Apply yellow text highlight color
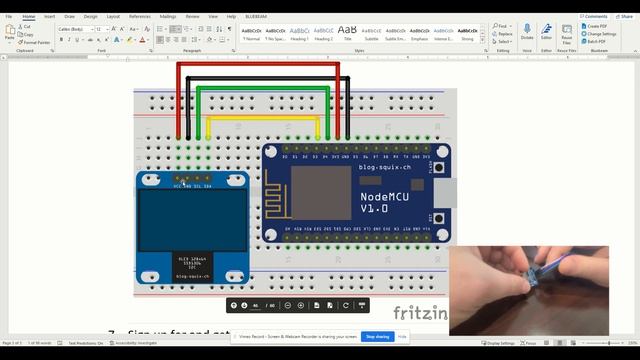Image resolution: width=640 pixels, height=360 pixels. tap(130, 40)
